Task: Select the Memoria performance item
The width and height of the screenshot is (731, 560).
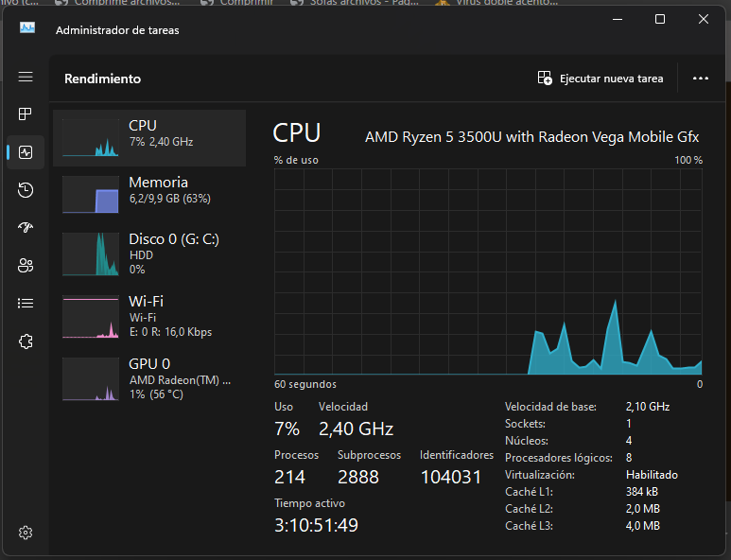Action: (149, 194)
